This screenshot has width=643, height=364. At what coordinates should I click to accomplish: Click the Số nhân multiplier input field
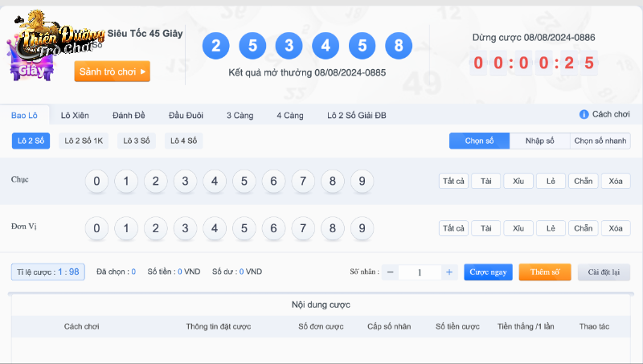tap(420, 272)
